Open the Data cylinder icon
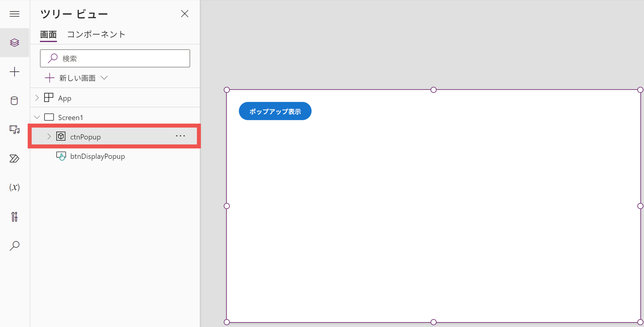644x327 pixels. [14, 101]
